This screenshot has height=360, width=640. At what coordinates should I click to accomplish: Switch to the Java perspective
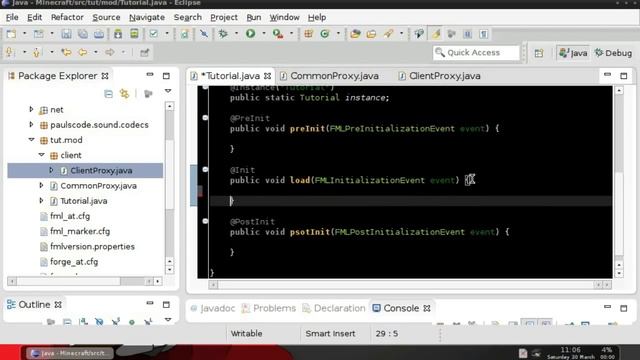coord(573,53)
